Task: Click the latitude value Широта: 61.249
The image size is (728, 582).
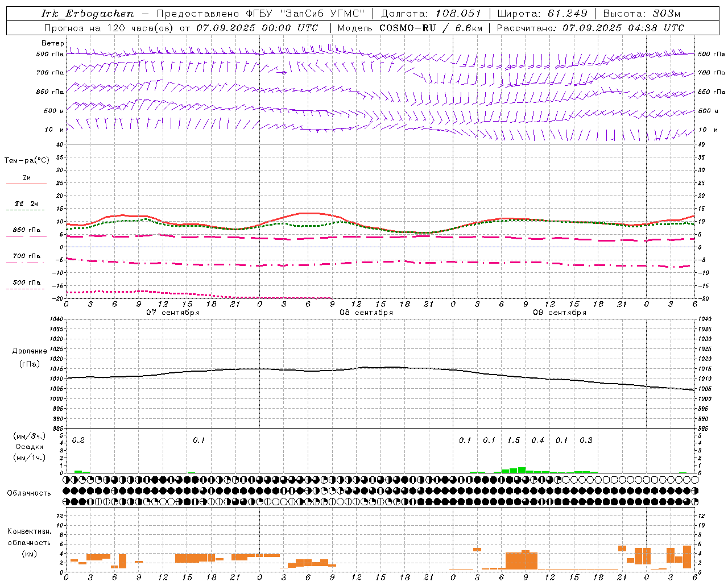Action: (542, 14)
